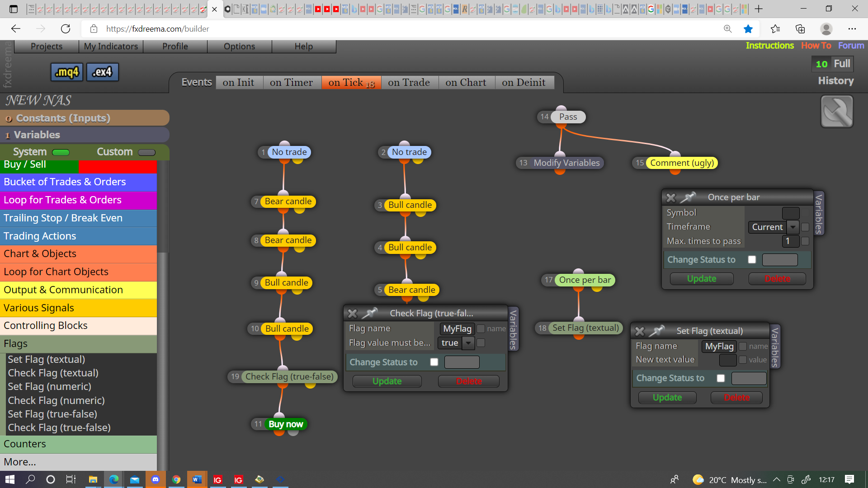Enable name checkbox in Set Flag panel

(743, 347)
